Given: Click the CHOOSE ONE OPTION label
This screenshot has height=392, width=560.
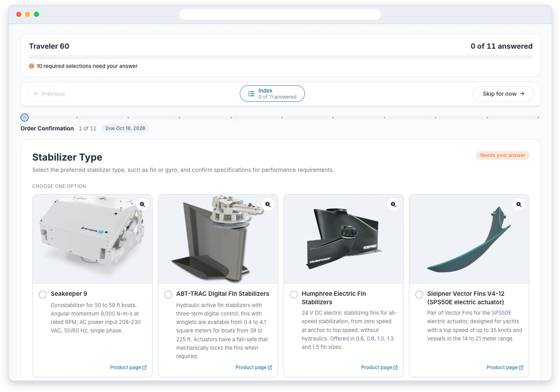Looking at the screenshot, I should [59, 186].
